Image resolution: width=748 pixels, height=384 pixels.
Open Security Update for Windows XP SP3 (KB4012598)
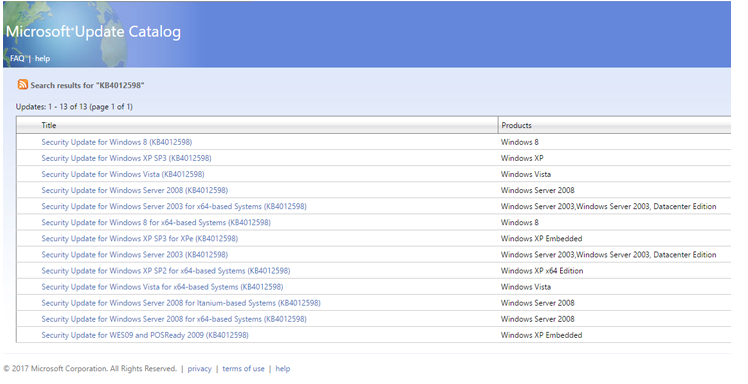tap(126, 158)
